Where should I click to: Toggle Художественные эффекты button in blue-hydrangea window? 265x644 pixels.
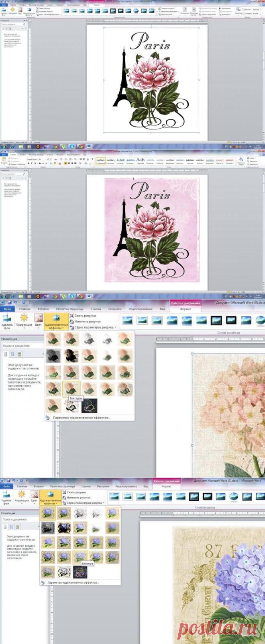point(51,498)
